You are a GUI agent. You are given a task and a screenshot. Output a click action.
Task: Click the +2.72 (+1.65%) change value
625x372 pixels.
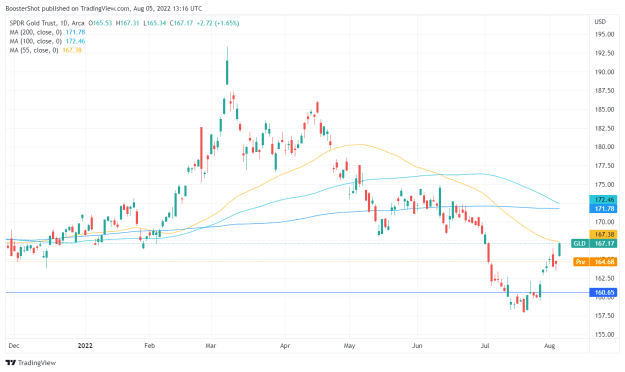click(x=218, y=23)
